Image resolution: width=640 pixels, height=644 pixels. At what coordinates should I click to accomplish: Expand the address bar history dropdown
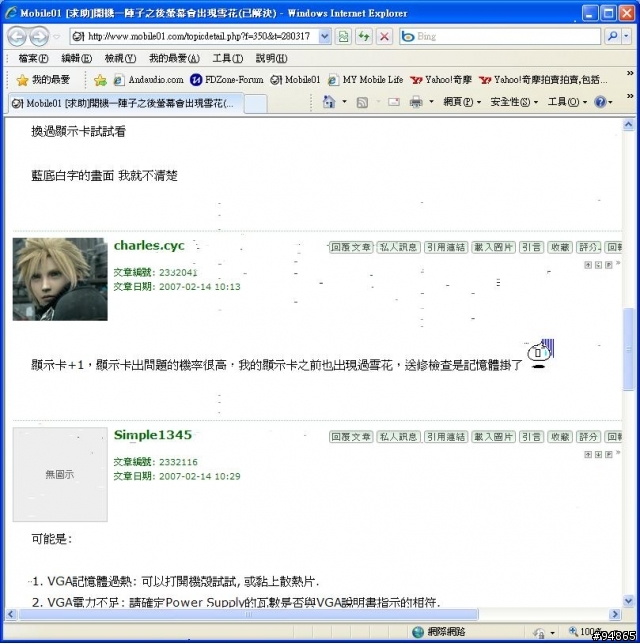[x=325, y=37]
